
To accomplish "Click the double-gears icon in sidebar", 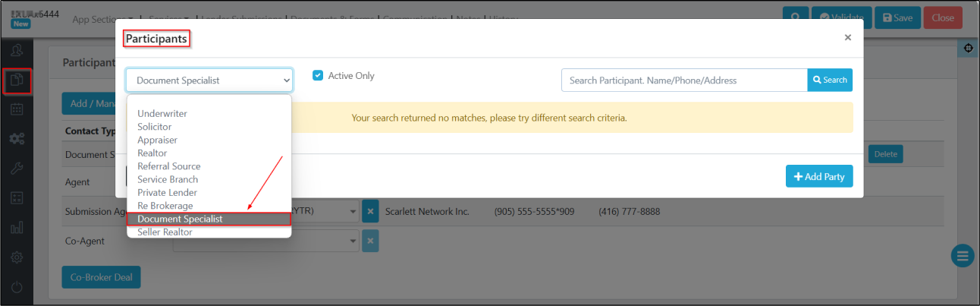I will tap(17, 139).
